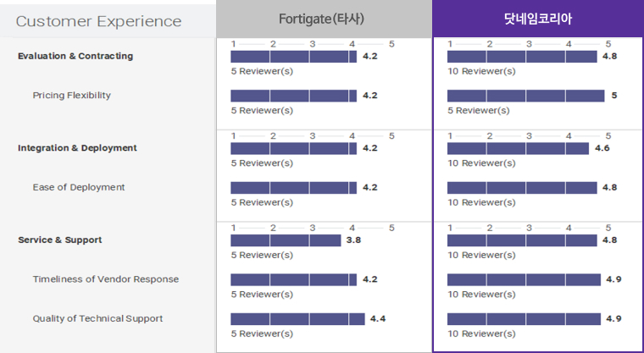
Task: Open 5 Reviewer(s) under Fortigate Pricing Flexibility
Action: [262, 110]
